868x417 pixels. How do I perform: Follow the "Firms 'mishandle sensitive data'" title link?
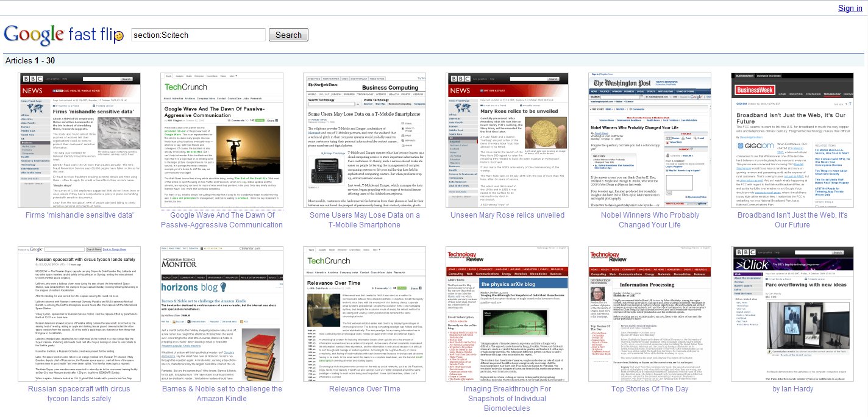pos(79,215)
